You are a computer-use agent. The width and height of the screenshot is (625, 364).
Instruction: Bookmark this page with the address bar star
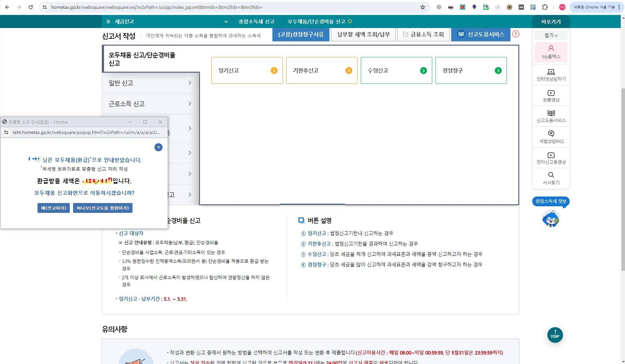(422, 7)
